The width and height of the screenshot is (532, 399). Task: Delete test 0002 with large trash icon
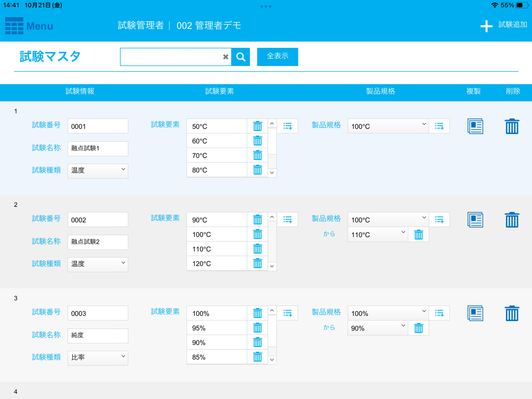tap(512, 220)
